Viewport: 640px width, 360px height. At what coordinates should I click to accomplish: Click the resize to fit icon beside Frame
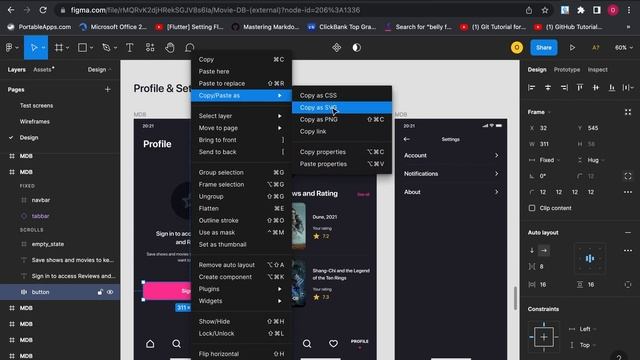[x=628, y=112]
